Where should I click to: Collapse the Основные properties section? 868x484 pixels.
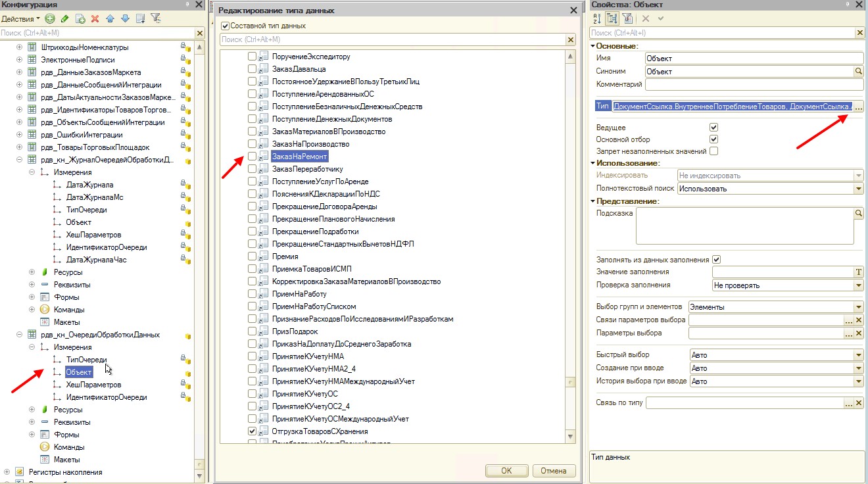coord(592,46)
